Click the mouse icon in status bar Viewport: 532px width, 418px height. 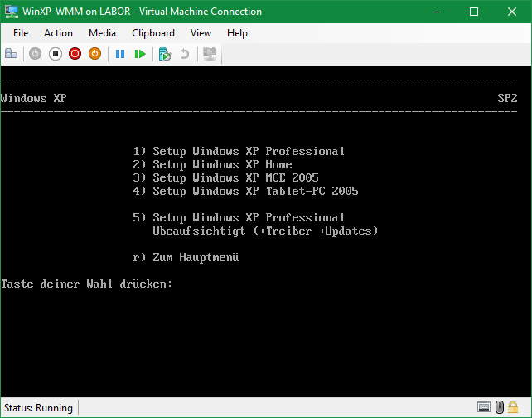tap(500, 407)
